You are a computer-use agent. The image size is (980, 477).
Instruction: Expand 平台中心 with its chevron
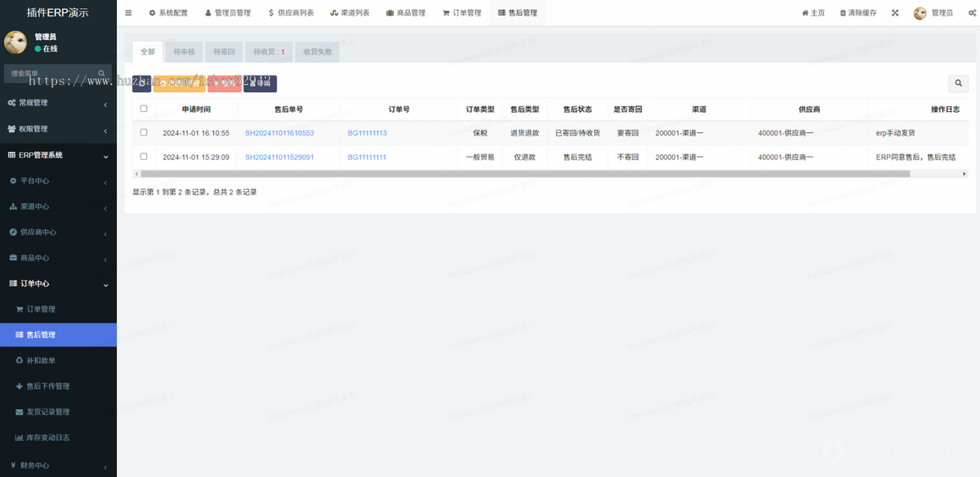[x=105, y=181]
